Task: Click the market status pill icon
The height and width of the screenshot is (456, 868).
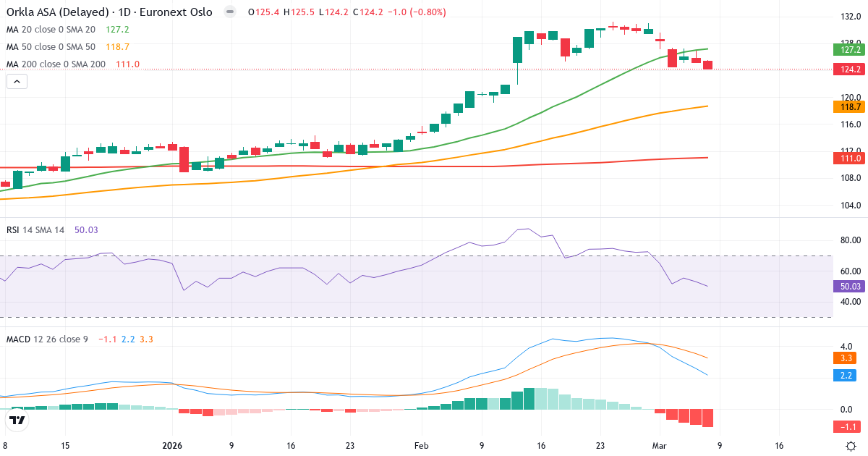Action: (230, 12)
